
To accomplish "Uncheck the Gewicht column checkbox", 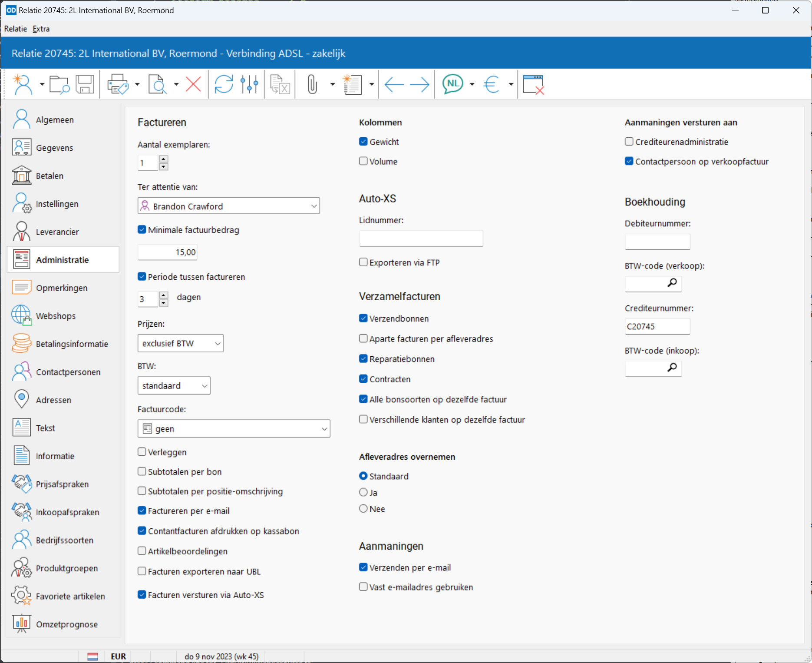I will (363, 141).
